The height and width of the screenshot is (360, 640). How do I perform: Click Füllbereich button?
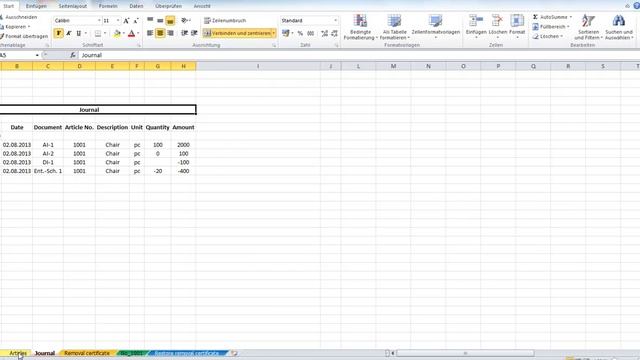tap(551, 27)
